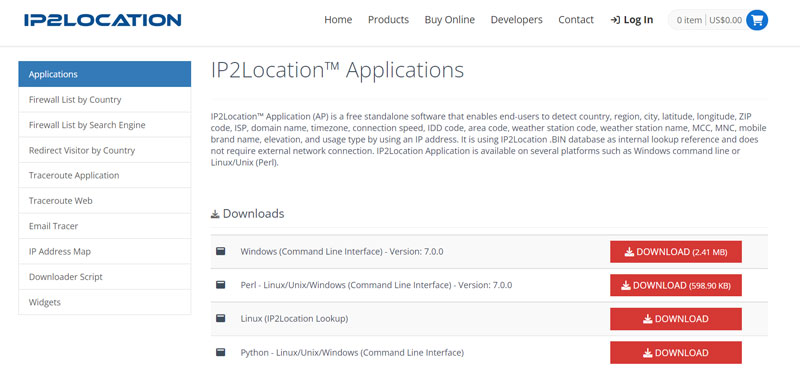Open the Developers menu
This screenshot has height=388, width=800.
516,20
